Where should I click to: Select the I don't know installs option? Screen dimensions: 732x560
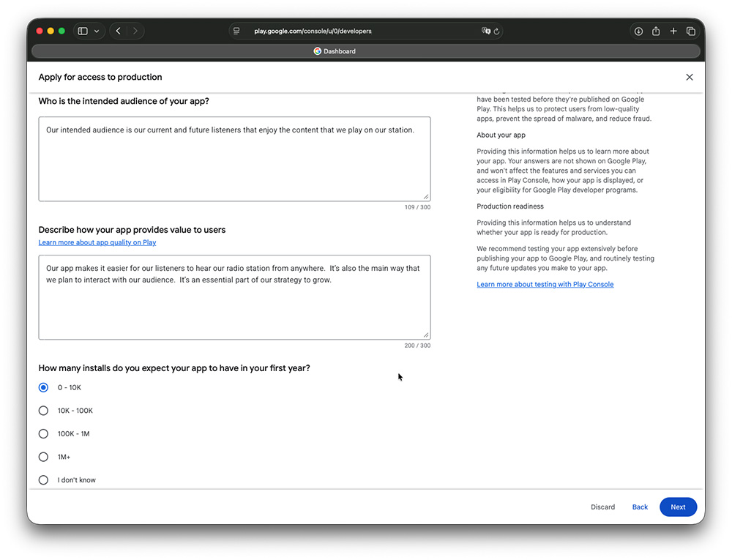(x=43, y=479)
